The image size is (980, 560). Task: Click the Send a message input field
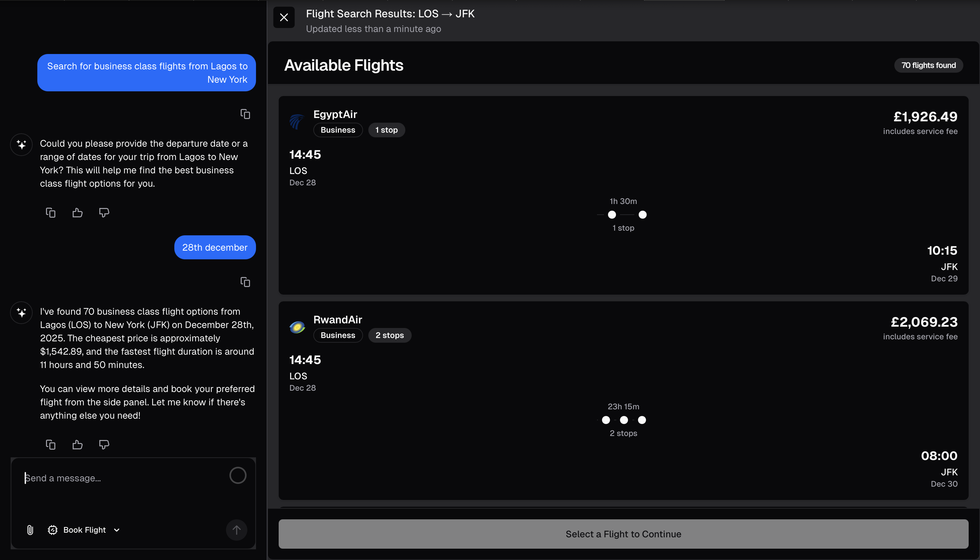pyautogui.click(x=115, y=478)
